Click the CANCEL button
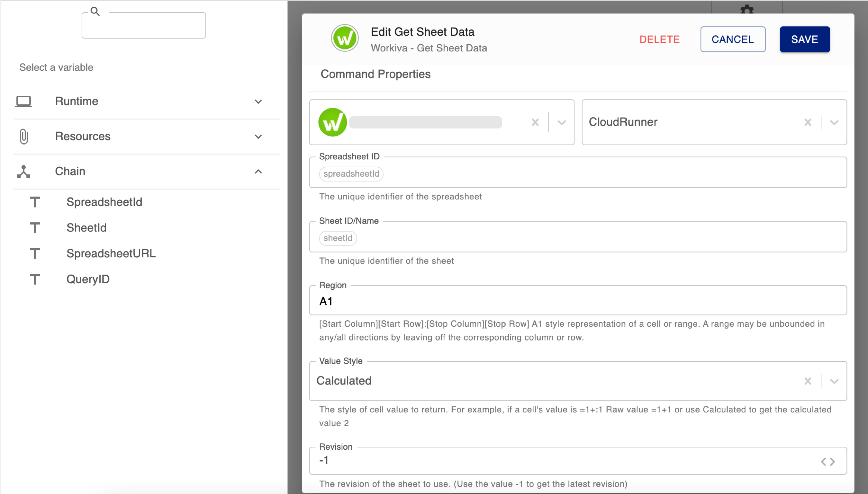The width and height of the screenshot is (868, 494). (733, 40)
